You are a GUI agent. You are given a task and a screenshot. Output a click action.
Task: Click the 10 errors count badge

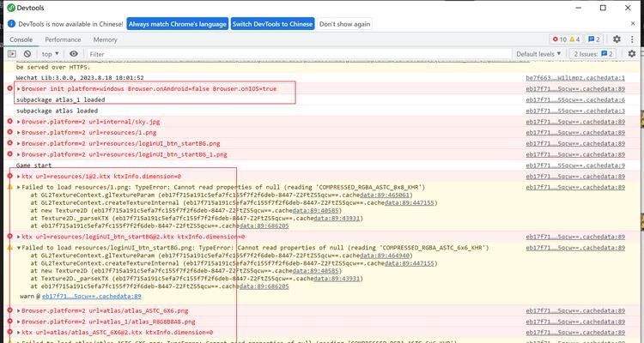(559, 39)
